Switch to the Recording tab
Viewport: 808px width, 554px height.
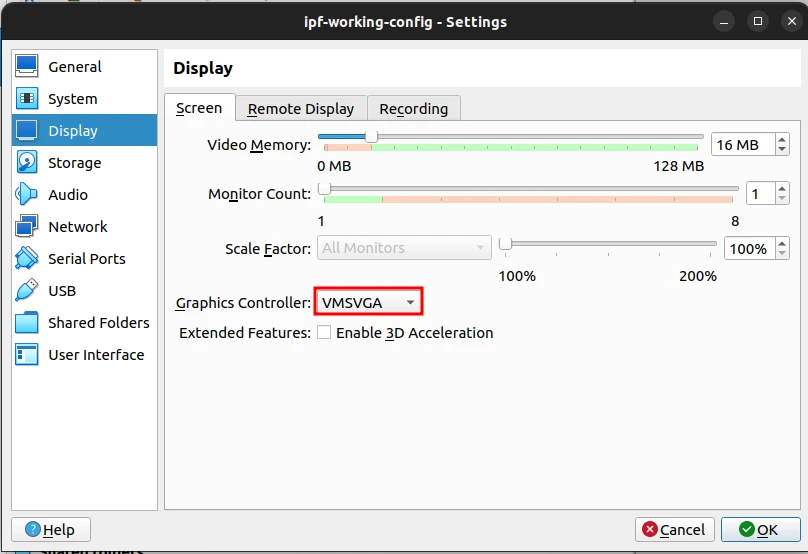pyautogui.click(x=413, y=109)
